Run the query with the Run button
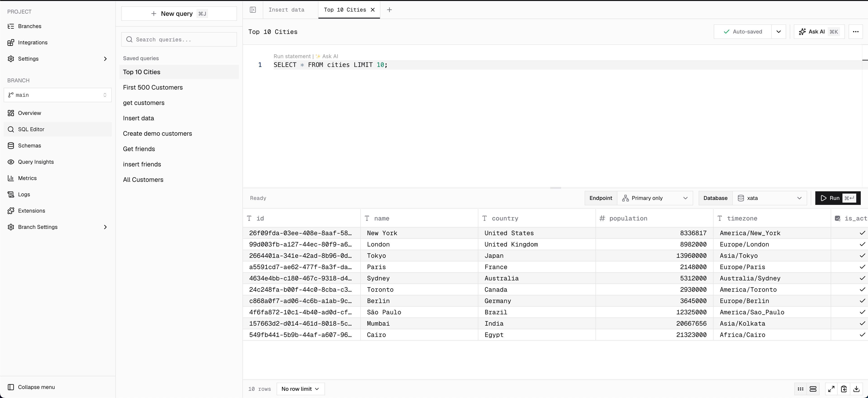Viewport: 868px width, 398px height. tap(838, 198)
